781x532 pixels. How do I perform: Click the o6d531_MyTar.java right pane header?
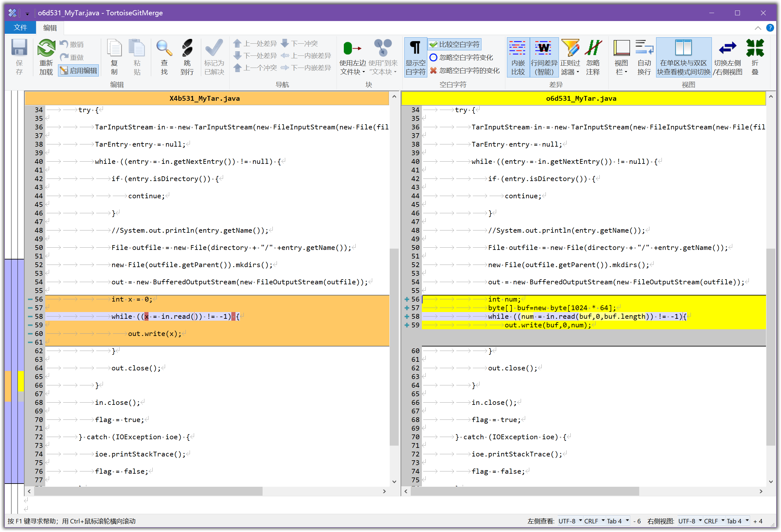pos(583,98)
